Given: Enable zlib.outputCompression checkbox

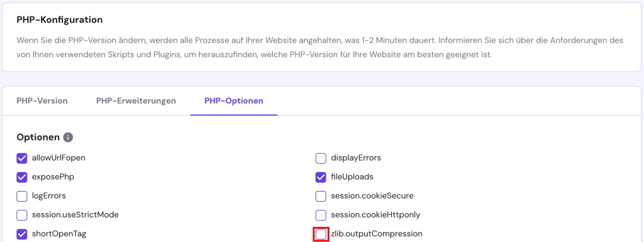Looking at the screenshot, I should pos(321,234).
